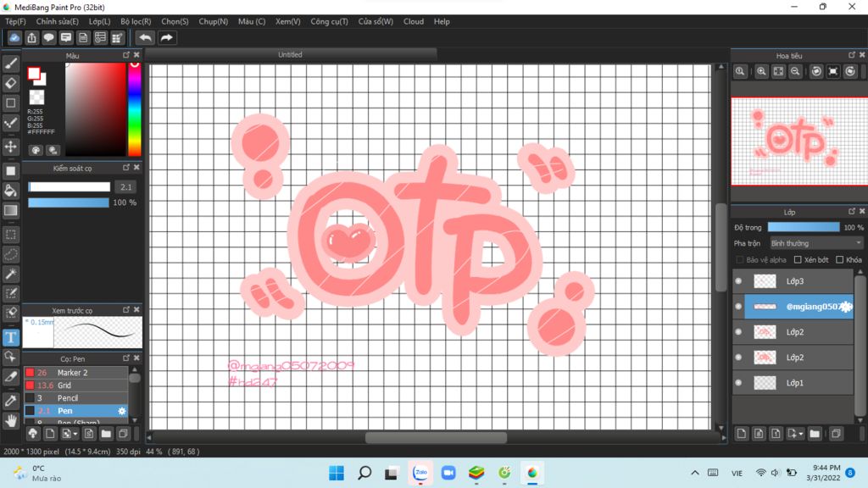Select the Bucket fill tool

pyautogui.click(x=10, y=191)
